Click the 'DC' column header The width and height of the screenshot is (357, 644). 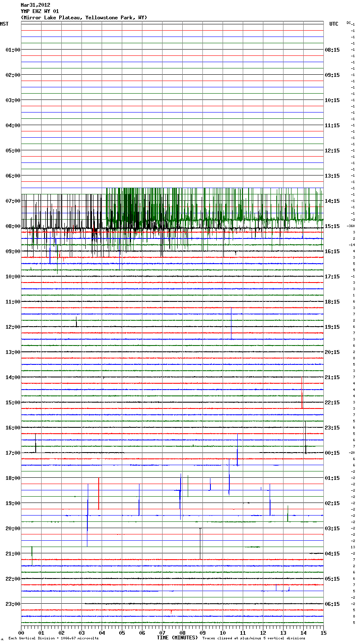click(x=349, y=23)
